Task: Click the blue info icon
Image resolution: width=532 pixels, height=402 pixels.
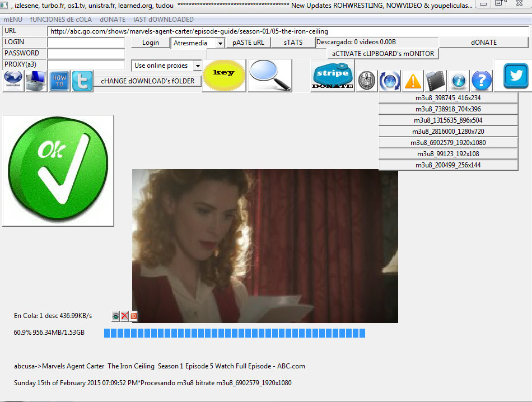Action: (459, 81)
